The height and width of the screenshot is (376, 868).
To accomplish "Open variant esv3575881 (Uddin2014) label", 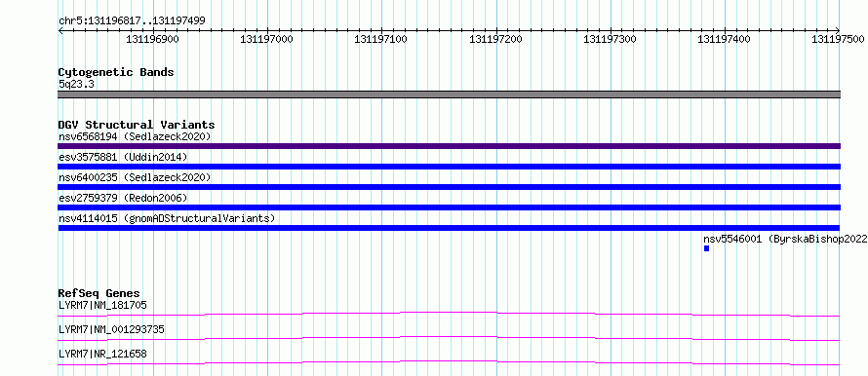I will click(123, 157).
